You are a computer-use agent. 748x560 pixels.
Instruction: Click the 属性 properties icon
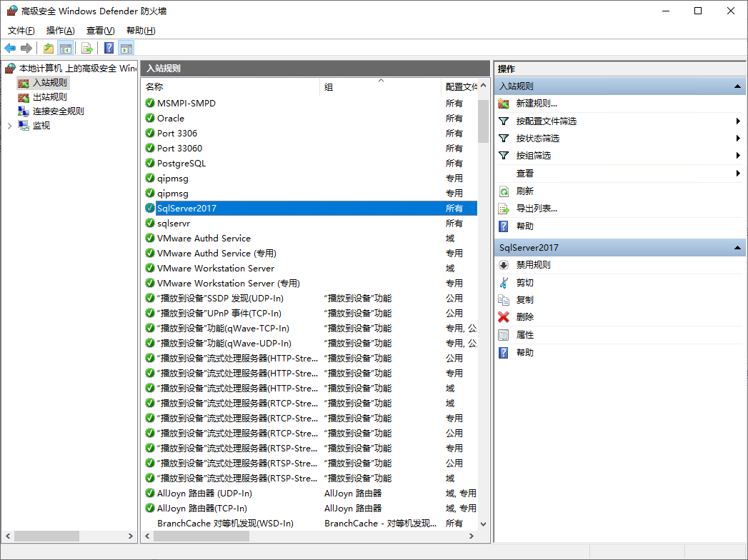[x=504, y=335]
